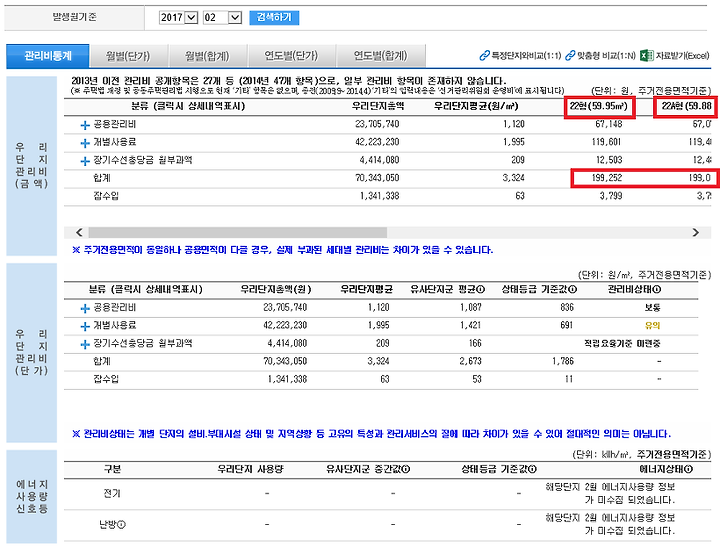Switch to the 월별(단가) tab
720x547 pixels.
point(128,56)
